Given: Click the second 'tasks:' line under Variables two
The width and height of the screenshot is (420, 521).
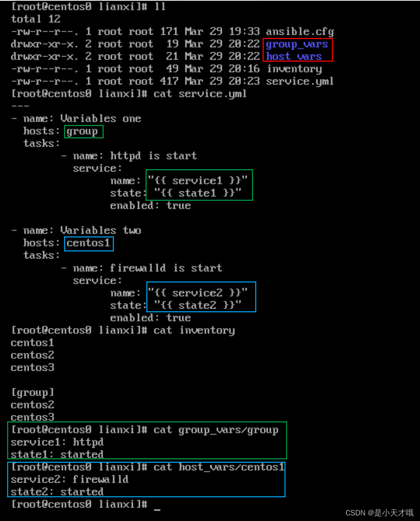Looking at the screenshot, I should [42, 255].
